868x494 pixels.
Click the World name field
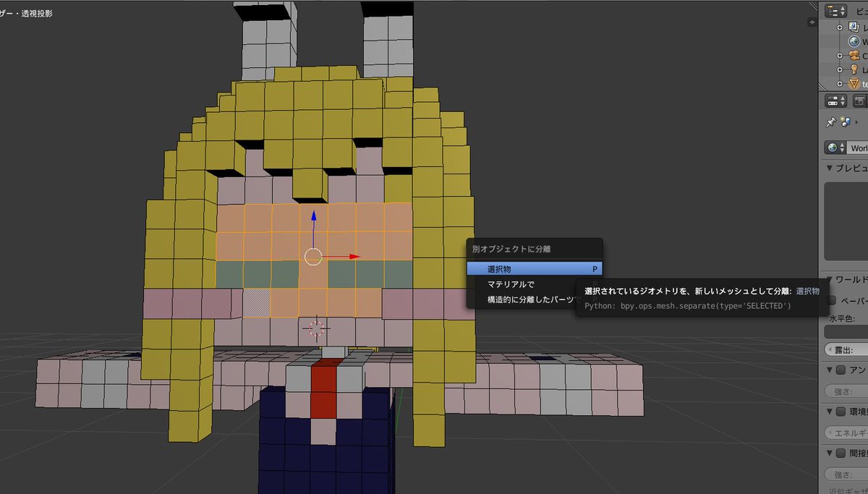[858, 148]
